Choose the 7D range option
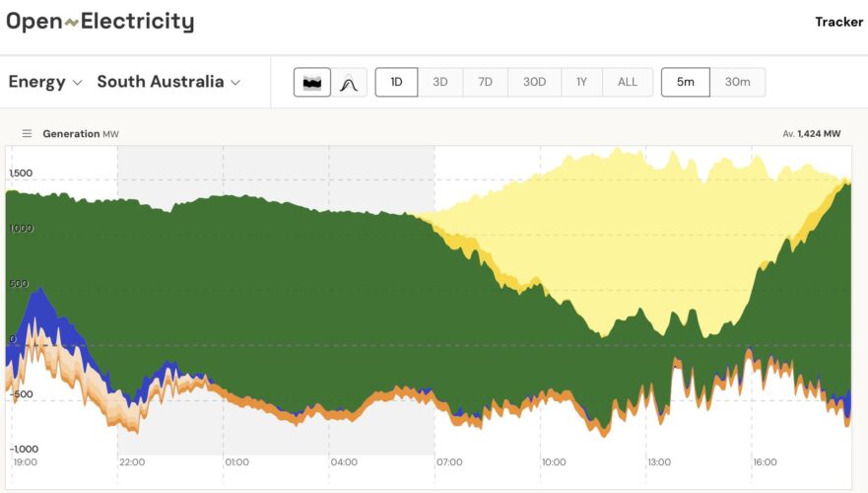Image resolution: width=868 pixels, height=493 pixels. click(x=486, y=82)
